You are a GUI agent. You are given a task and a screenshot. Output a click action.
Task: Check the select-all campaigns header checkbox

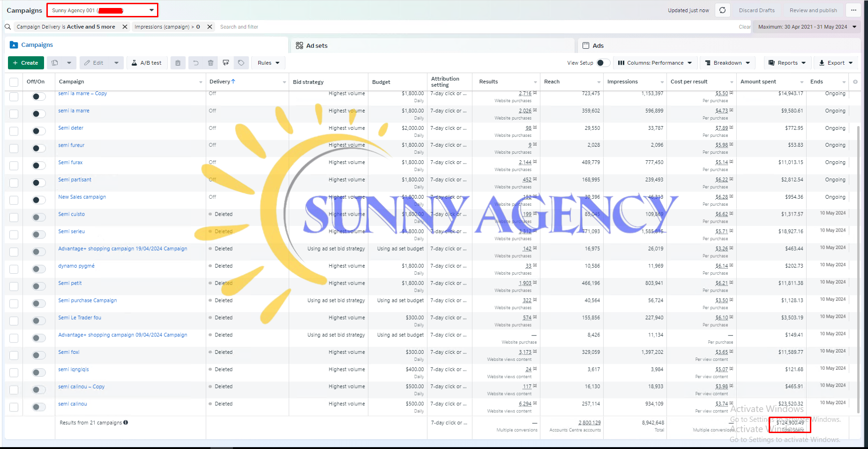tap(14, 82)
